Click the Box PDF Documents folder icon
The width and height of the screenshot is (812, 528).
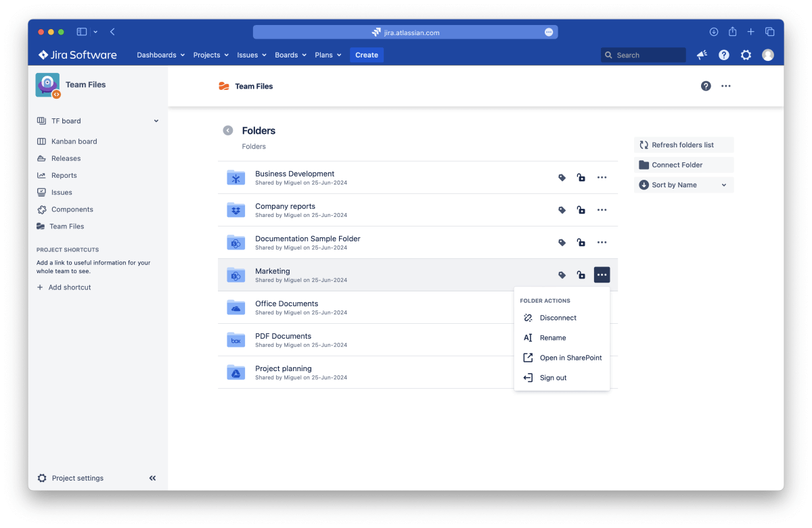pyautogui.click(x=235, y=340)
